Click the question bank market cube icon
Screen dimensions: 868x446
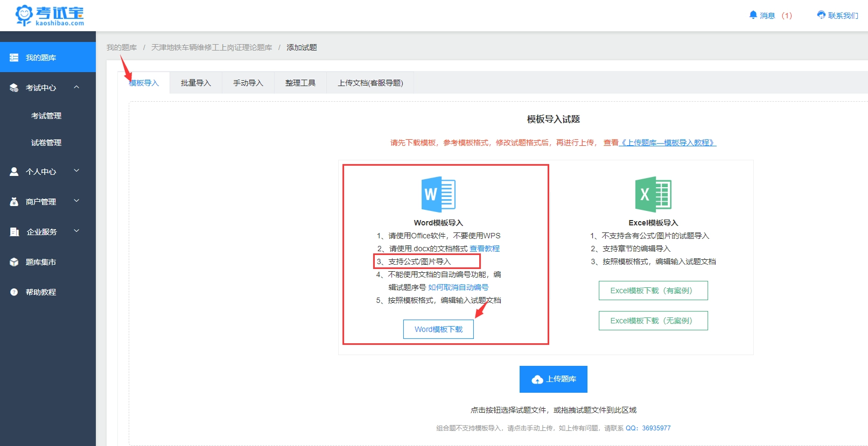click(x=14, y=262)
